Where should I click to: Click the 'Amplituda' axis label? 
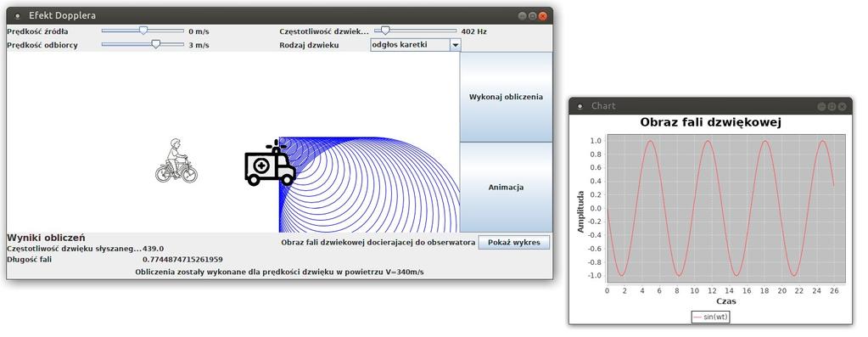[580, 211]
